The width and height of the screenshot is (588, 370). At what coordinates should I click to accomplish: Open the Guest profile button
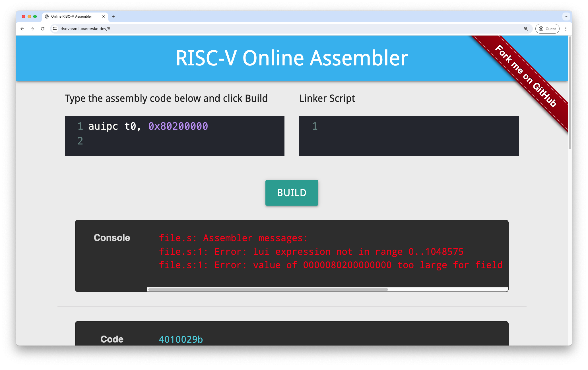[547, 29]
